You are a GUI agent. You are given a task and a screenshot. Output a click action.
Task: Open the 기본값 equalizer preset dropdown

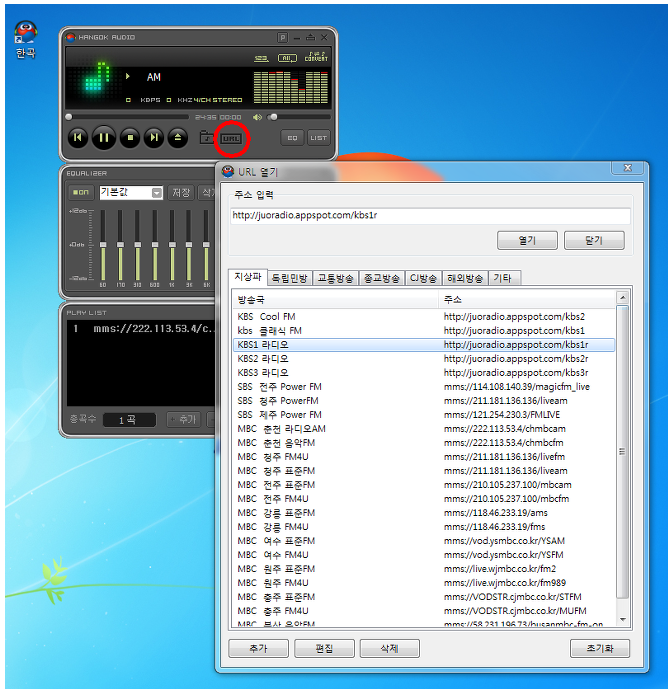pyautogui.click(x=131, y=192)
